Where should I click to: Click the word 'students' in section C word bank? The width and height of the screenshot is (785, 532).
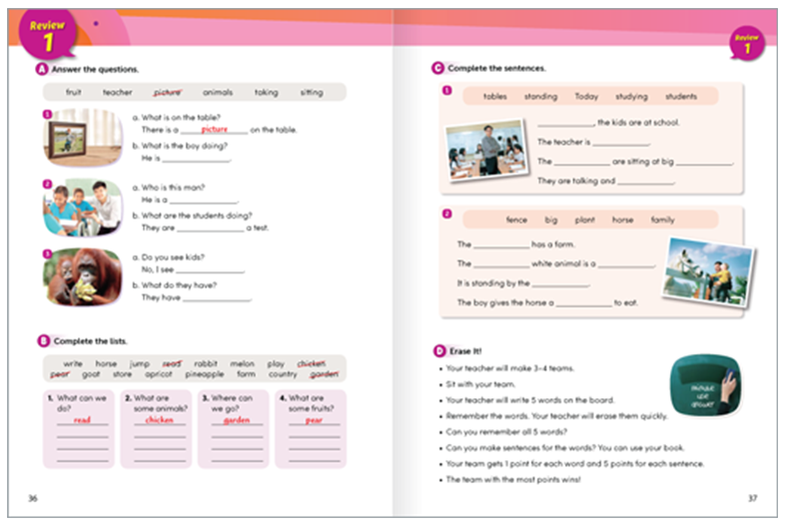[x=681, y=96]
